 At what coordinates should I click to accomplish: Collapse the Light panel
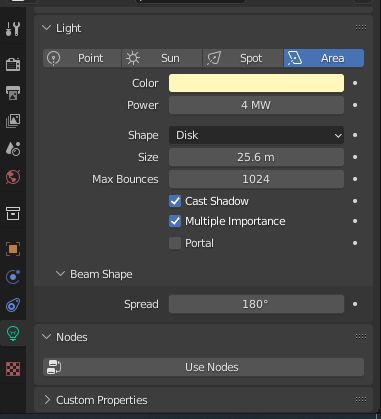click(x=47, y=28)
